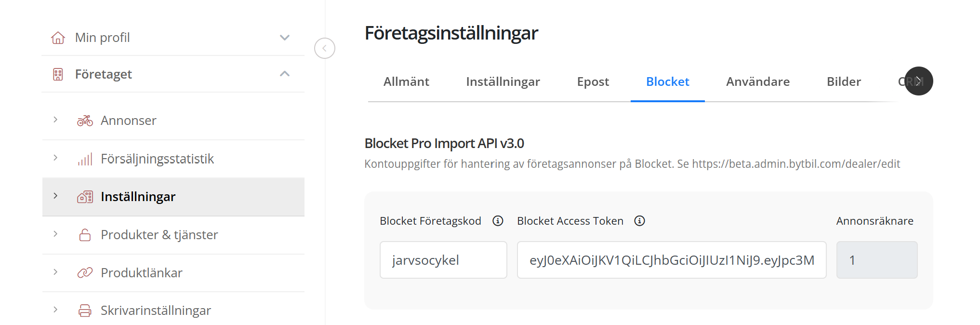Open the Epost tab

pos(593,82)
